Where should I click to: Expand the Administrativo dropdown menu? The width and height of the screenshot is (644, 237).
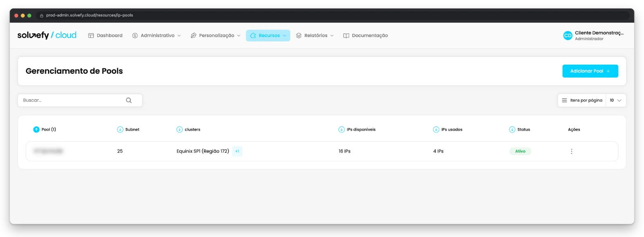(156, 35)
